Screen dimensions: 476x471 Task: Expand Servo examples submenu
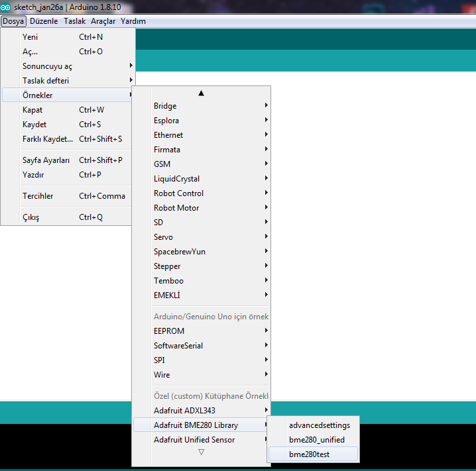pos(202,237)
